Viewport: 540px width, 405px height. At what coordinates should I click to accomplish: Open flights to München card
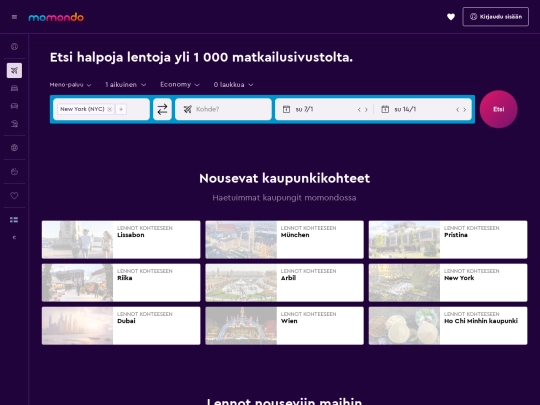pos(284,240)
